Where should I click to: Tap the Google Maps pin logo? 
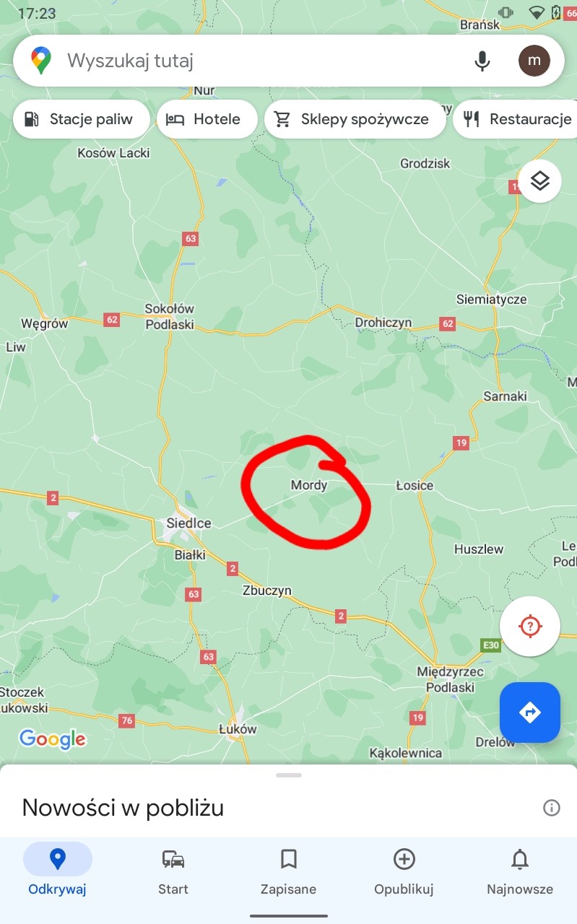(41, 61)
